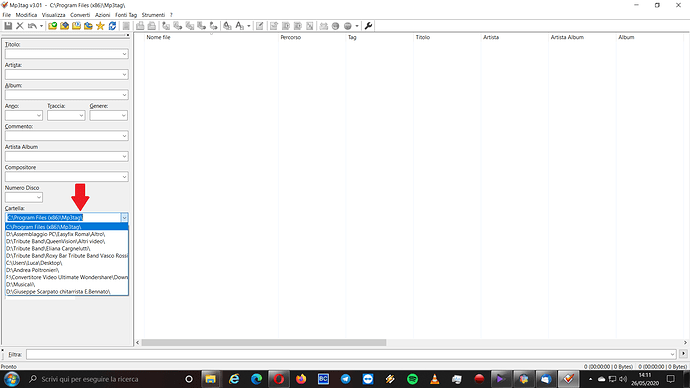Open the Undo history dropdown arrow

pyautogui.click(x=41, y=26)
